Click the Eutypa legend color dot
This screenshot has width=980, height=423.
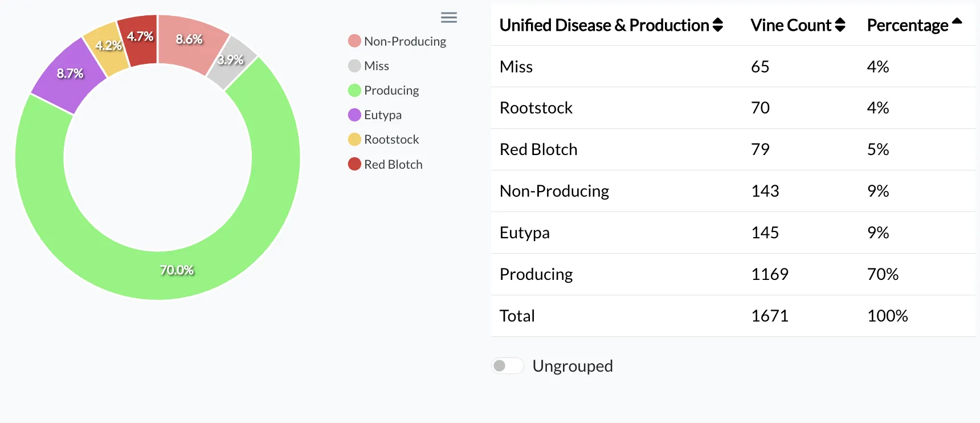[x=354, y=114]
